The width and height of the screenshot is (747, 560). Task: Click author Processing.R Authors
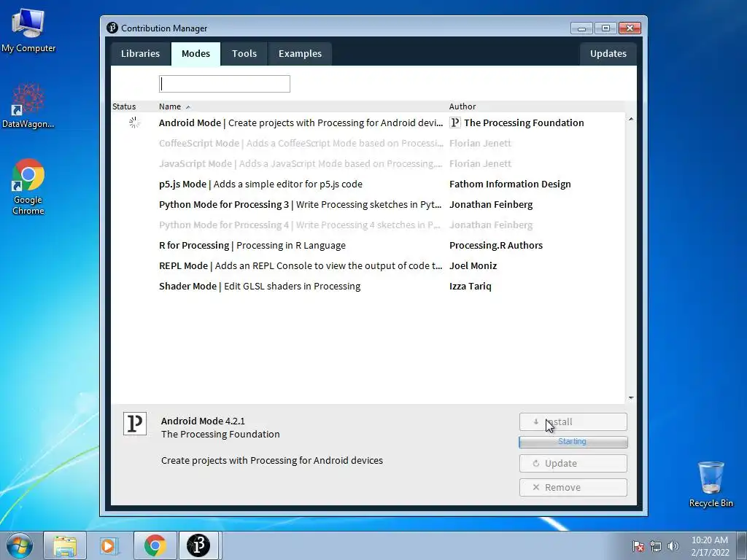coord(496,246)
